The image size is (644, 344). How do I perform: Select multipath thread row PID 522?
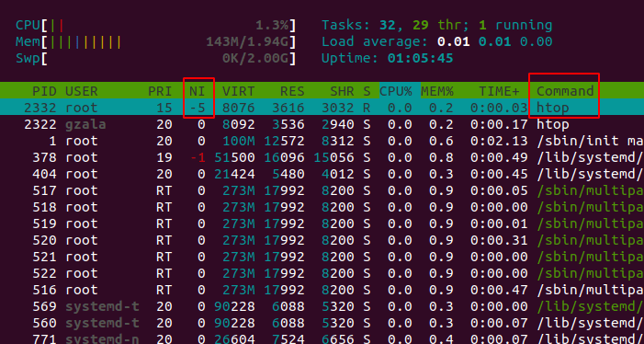coord(322,273)
